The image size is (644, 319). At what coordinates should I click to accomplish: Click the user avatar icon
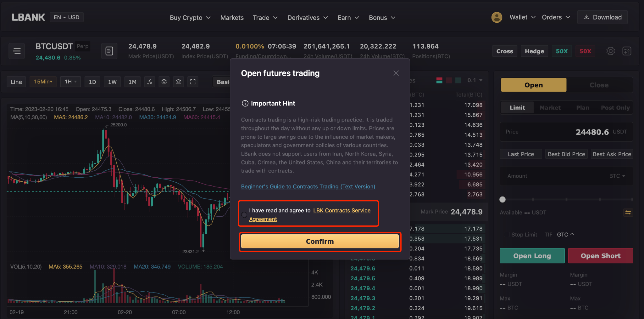497,17
